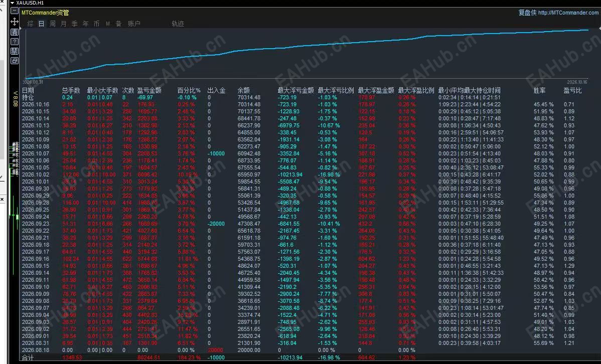The height and width of the screenshot is (364, 601).
Task: Click the 出入金 column header
Action: [217, 90]
